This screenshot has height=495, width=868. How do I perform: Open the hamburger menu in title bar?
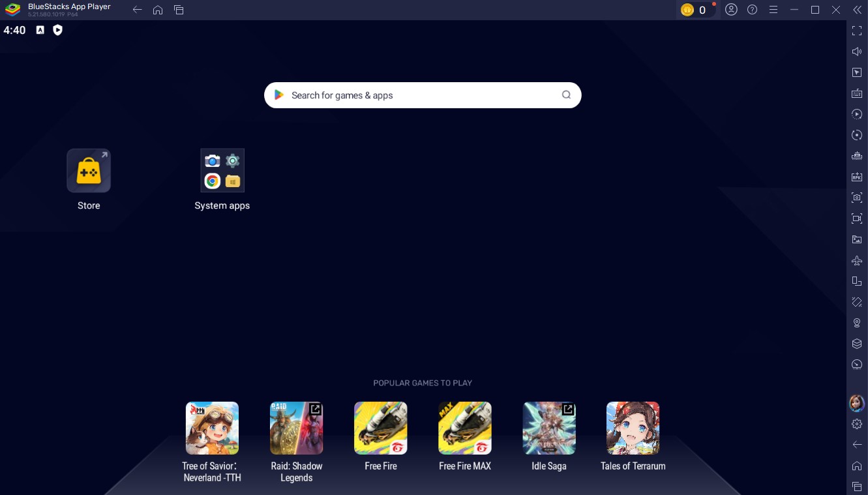773,10
